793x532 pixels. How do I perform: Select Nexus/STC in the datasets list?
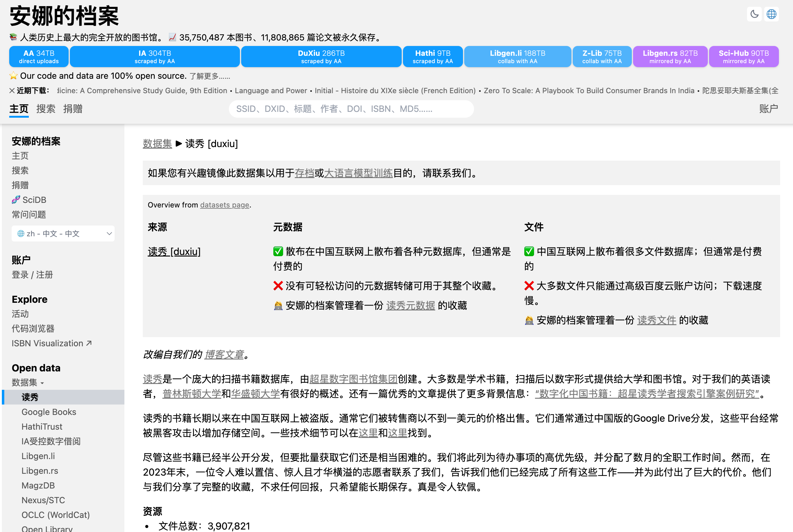44,500
